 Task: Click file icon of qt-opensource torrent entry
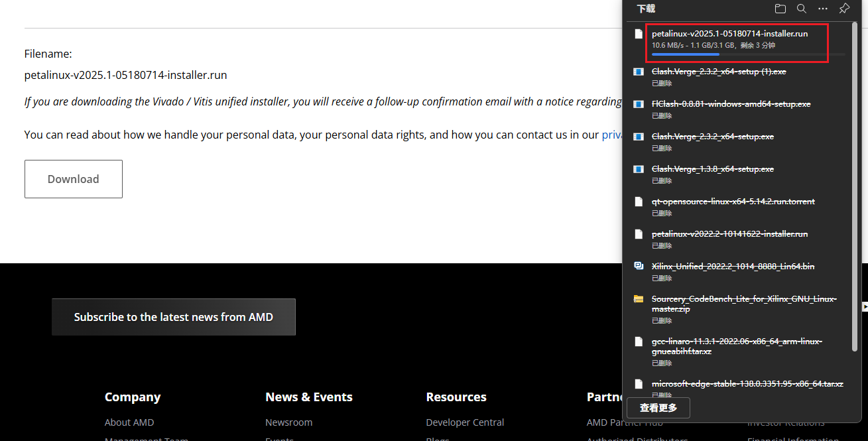639,202
